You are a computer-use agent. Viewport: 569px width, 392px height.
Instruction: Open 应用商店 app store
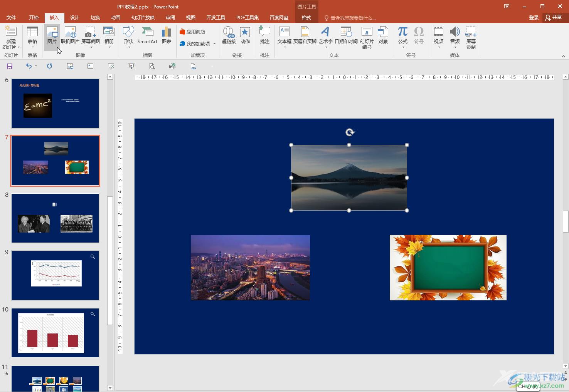point(192,32)
